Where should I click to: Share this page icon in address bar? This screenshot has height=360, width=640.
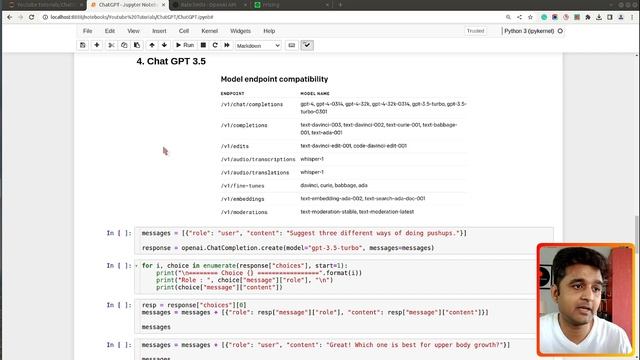[x=519, y=17]
